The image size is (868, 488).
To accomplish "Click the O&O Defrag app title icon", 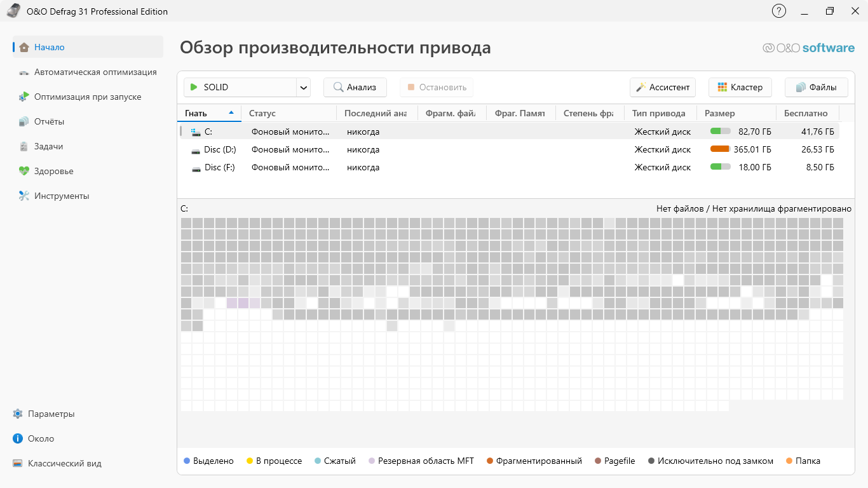I will click(13, 11).
